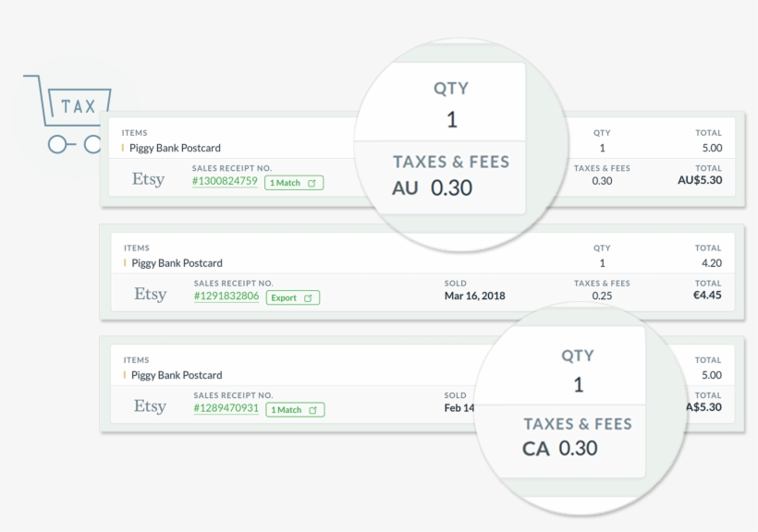Click the external link icon on the bottom 1 Match button
This screenshot has height=532, width=758.
click(312, 410)
